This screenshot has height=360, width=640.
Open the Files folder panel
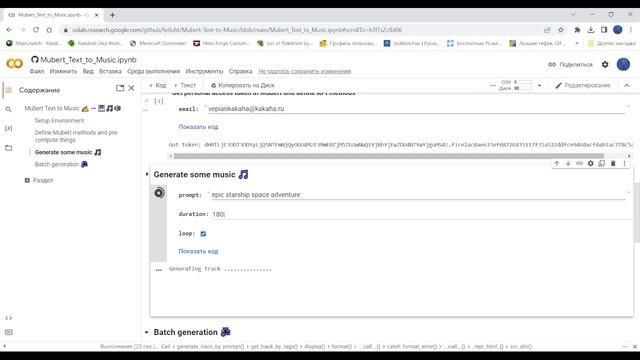click(x=9, y=148)
